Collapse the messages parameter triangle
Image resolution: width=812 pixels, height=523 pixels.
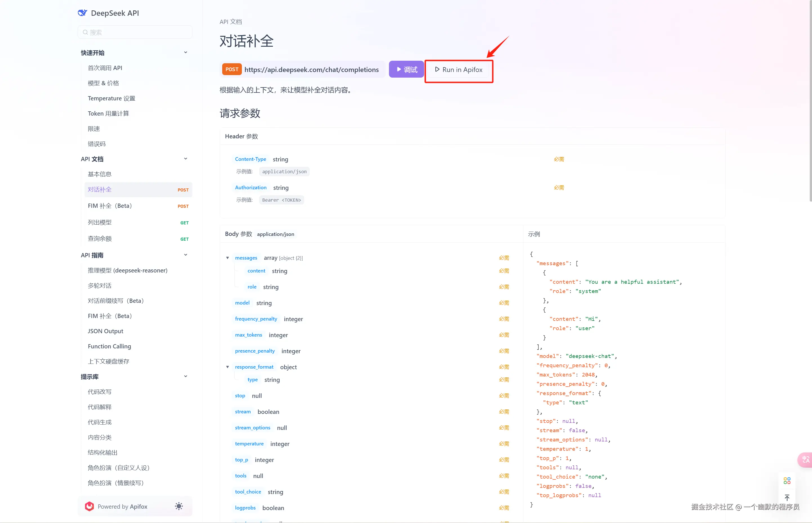coord(228,258)
